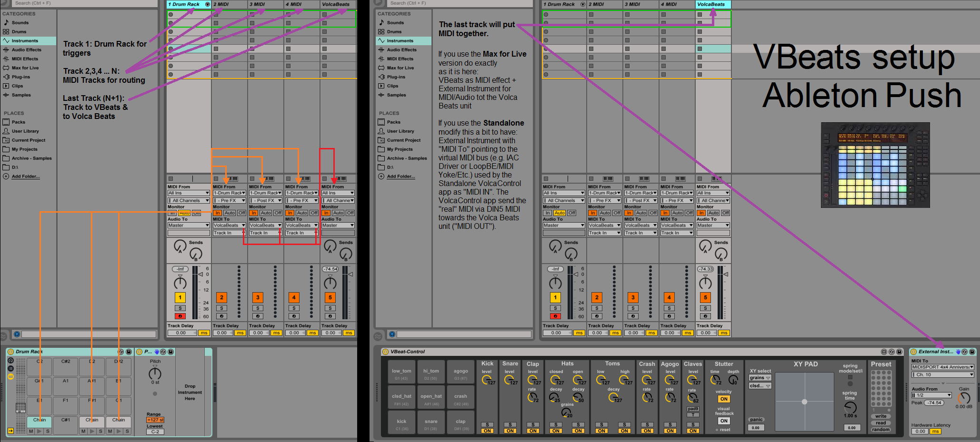The width and height of the screenshot is (980, 442).
Task: Toggle Pitch device activator next to Drum Rack
Action: pos(140,352)
